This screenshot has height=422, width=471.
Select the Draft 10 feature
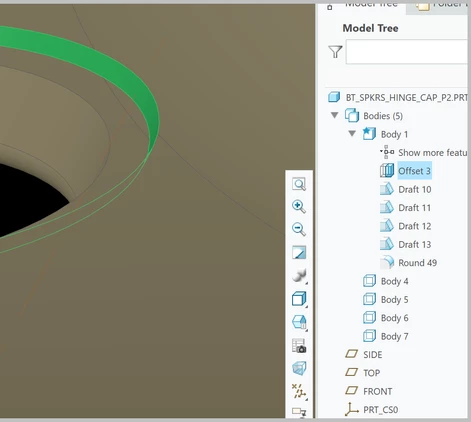point(415,189)
